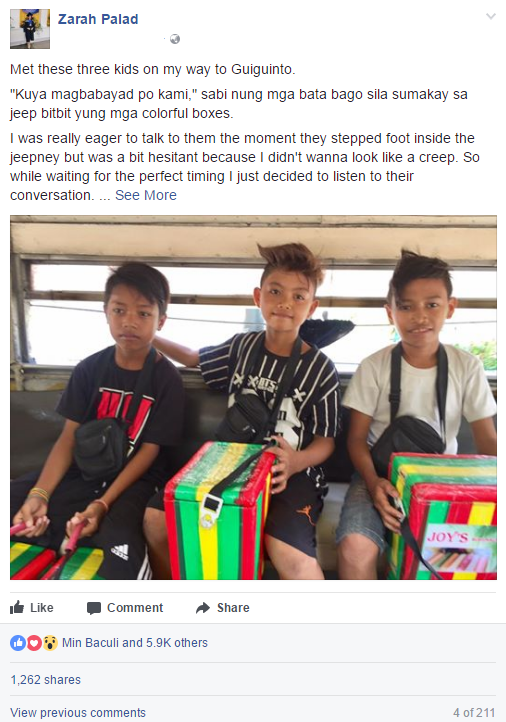Click the Zarah Palad name link
This screenshot has width=506, height=722.
(98, 19)
